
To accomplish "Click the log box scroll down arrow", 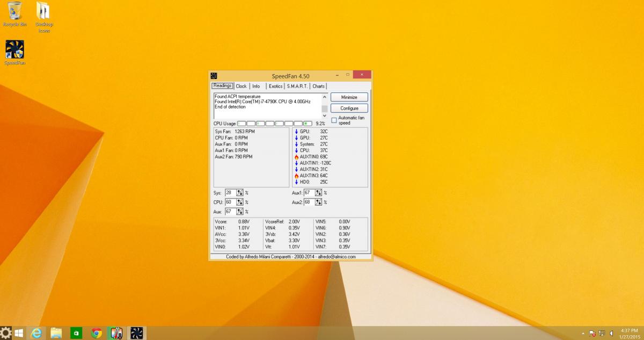I will [324, 115].
